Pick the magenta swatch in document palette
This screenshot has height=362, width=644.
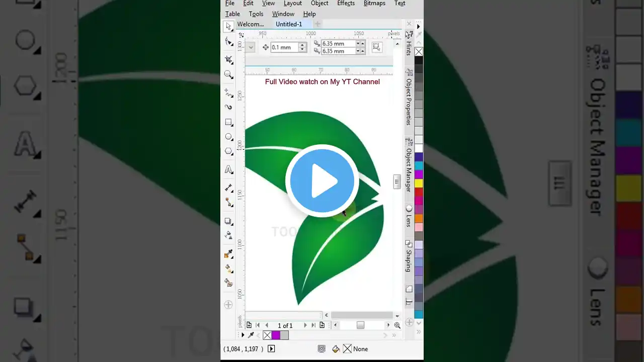[x=276, y=335]
